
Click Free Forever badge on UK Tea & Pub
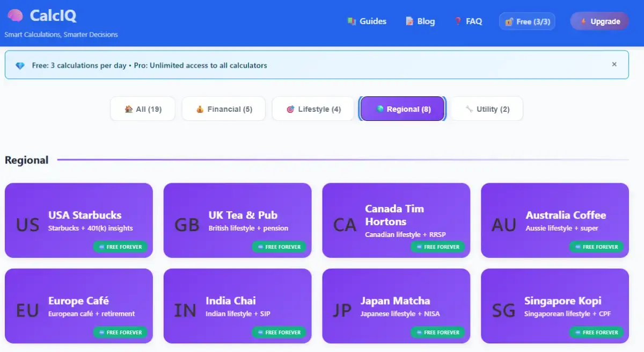279,247
